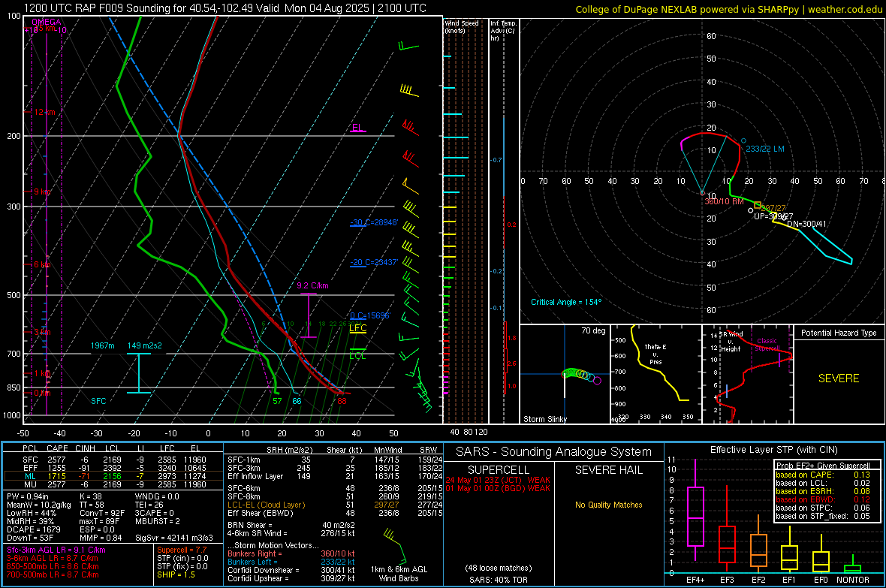Viewport: 886px width, 588px height.
Task: Click the Theta-E v. Pres plot title
Action: pos(655,354)
